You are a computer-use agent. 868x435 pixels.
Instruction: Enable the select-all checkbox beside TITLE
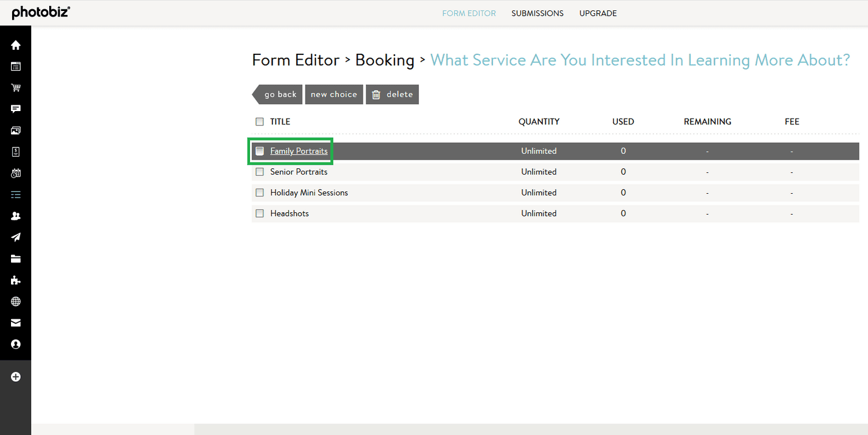[x=259, y=121]
